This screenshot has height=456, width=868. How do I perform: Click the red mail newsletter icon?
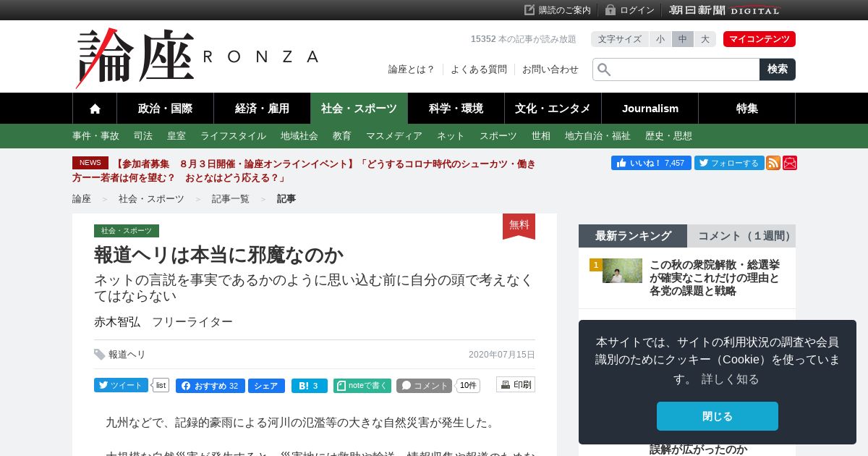[790, 163]
